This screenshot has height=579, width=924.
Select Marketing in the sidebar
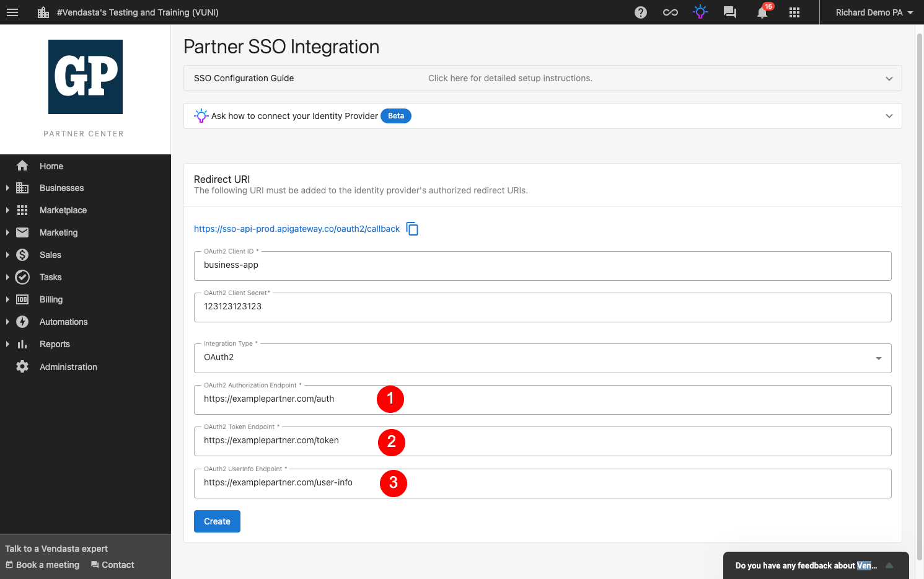(59, 232)
